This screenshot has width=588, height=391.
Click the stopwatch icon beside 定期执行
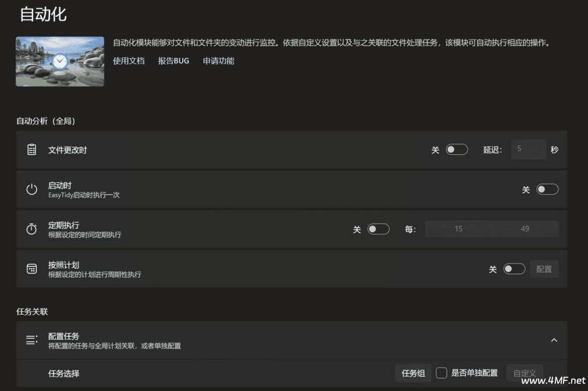pos(32,229)
